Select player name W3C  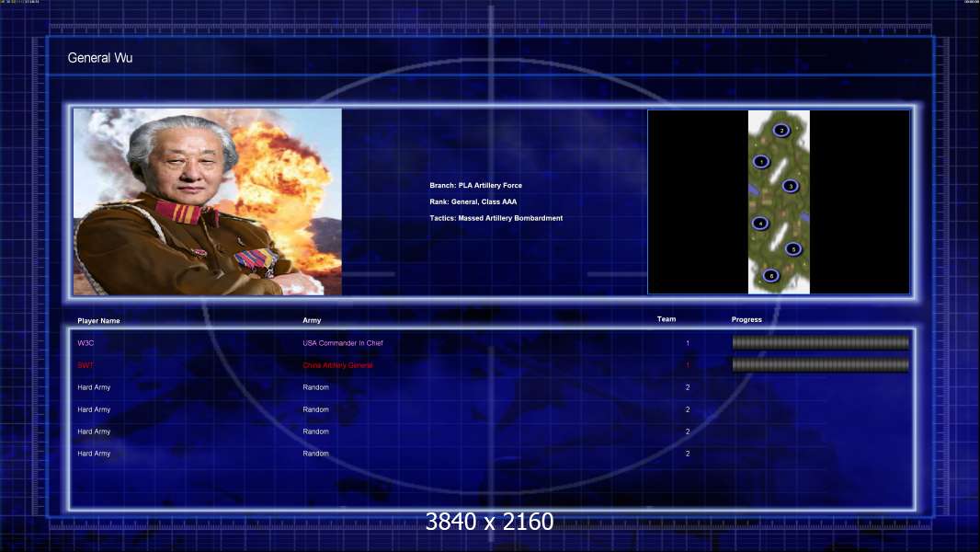pos(85,343)
